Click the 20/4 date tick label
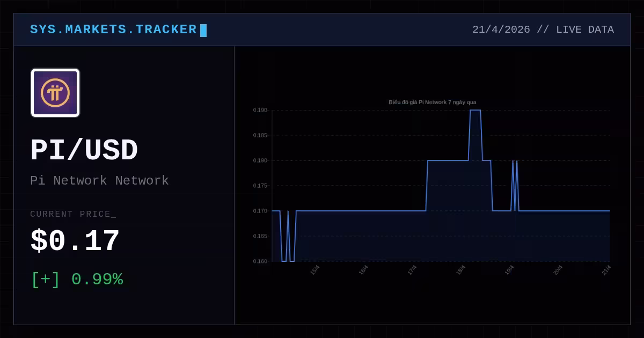Screen dimensions: 644x338 558,270
